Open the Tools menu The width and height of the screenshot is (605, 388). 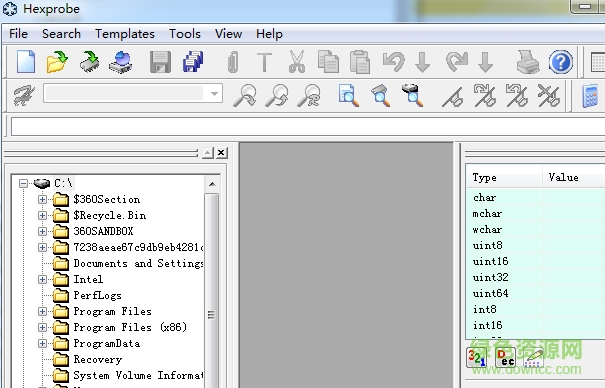pos(185,34)
